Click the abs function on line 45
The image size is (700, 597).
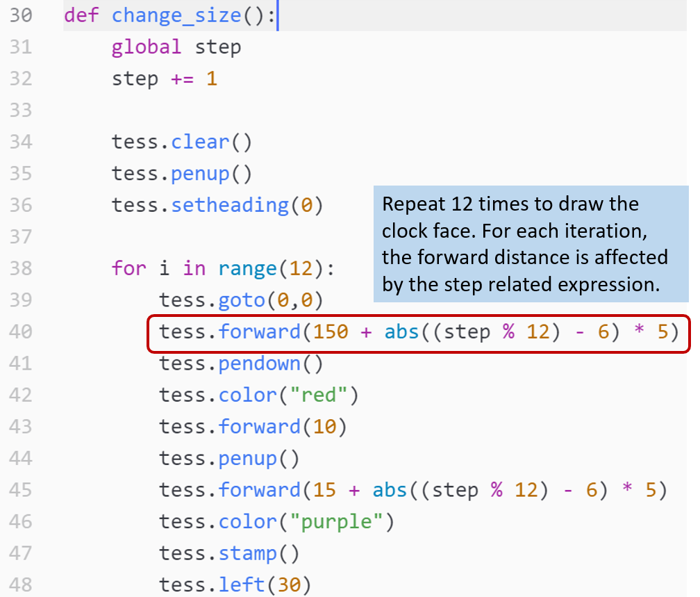point(390,490)
